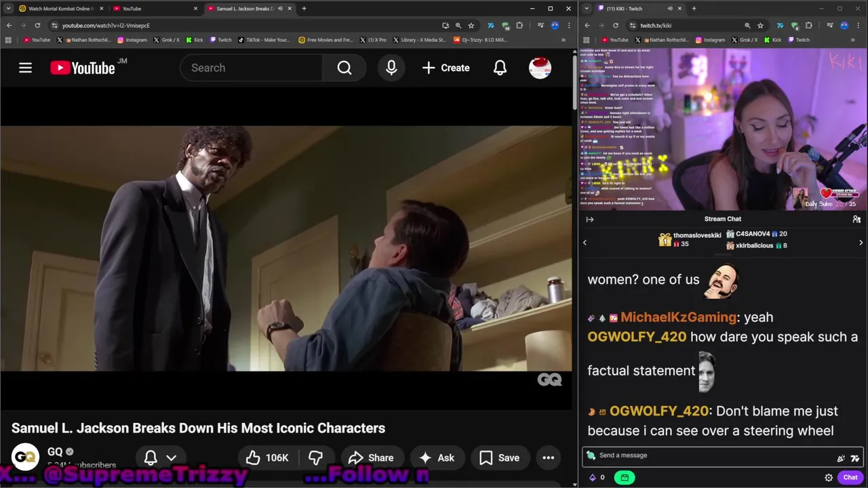
Task: Start voice search with the microphone icon
Action: coord(391,68)
